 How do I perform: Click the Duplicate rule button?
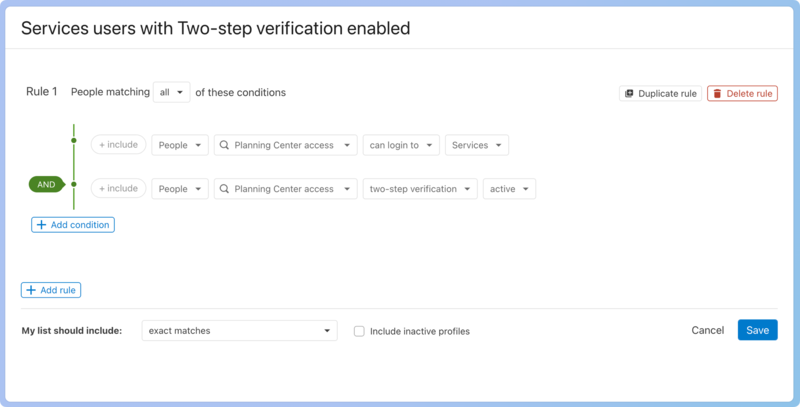click(660, 93)
